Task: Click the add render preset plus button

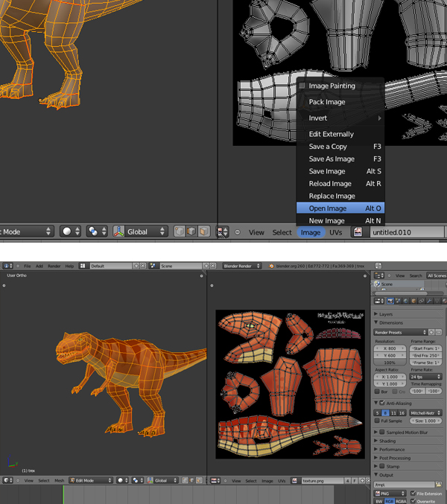Action: tap(431, 332)
